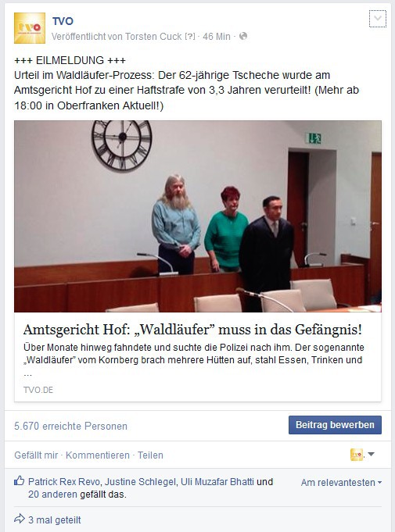Open article headline about Waldläufer Gefängnis
This screenshot has width=395, height=532.
(x=192, y=330)
